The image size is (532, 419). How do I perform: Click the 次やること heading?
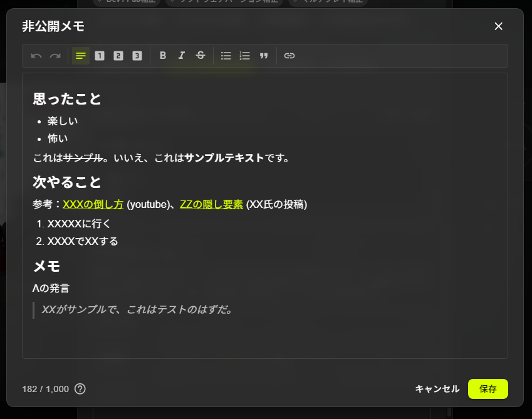coord(67,182)
